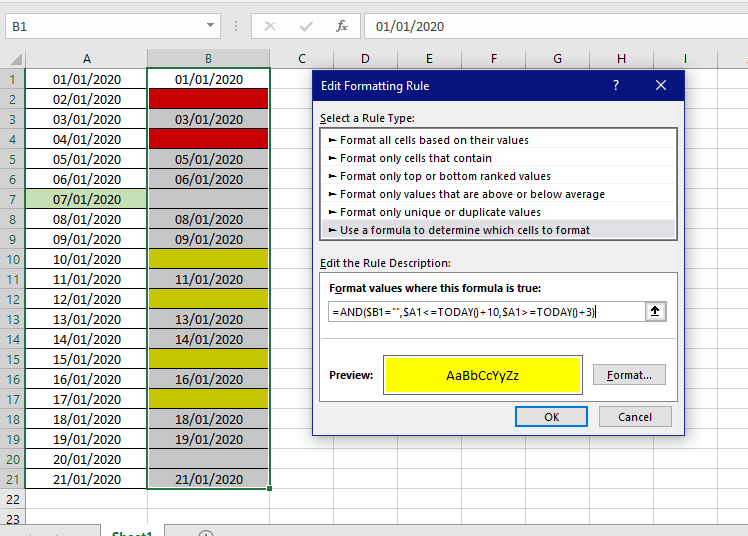This screenshot has height=536, width=748.
Task: Click cell B11 with 11/01/2020
Action: click(x=208, y=279)
